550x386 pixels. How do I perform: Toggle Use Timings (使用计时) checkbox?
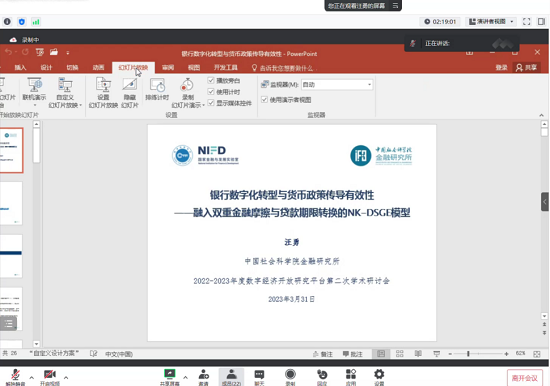point(210,92)
